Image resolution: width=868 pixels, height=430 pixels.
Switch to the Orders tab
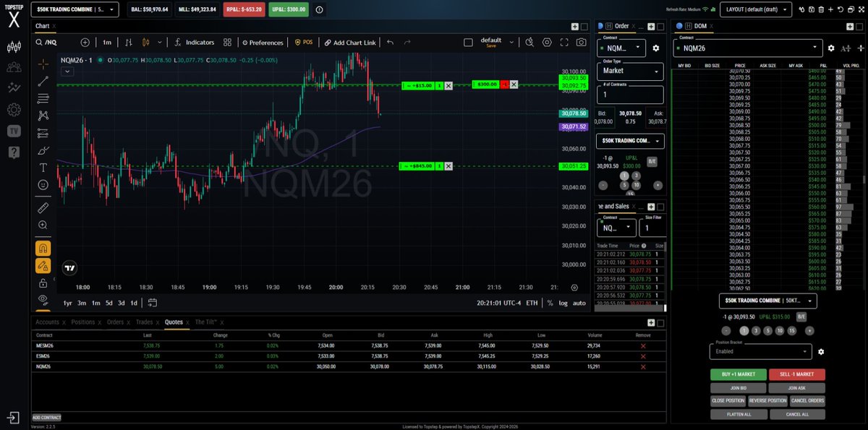coord(115,322)
